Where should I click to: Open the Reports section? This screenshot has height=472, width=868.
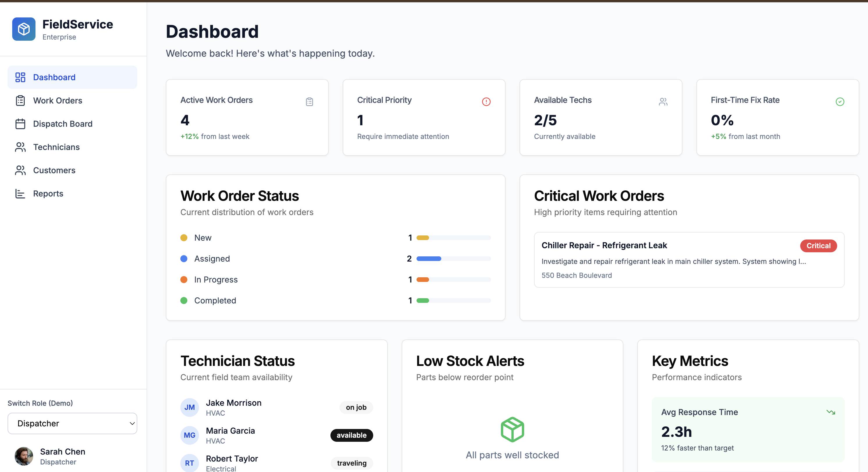[x=48, y=194]
